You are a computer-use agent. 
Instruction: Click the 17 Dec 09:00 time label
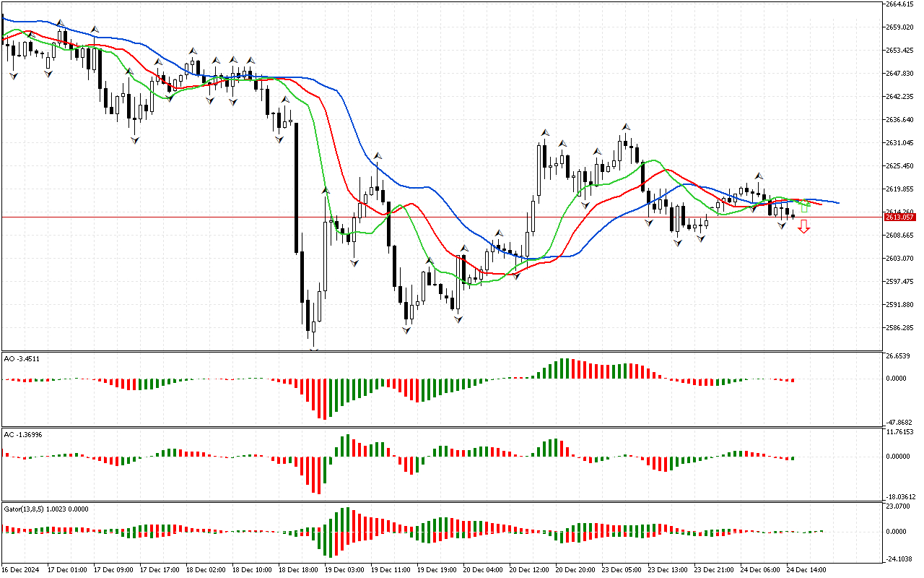[x=113, y=570]
